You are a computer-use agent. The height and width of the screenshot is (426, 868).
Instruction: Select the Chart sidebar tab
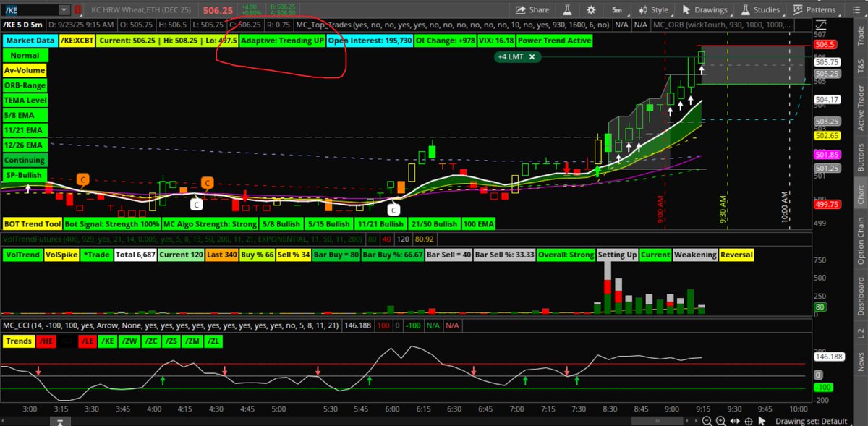(x=860, y=192)
